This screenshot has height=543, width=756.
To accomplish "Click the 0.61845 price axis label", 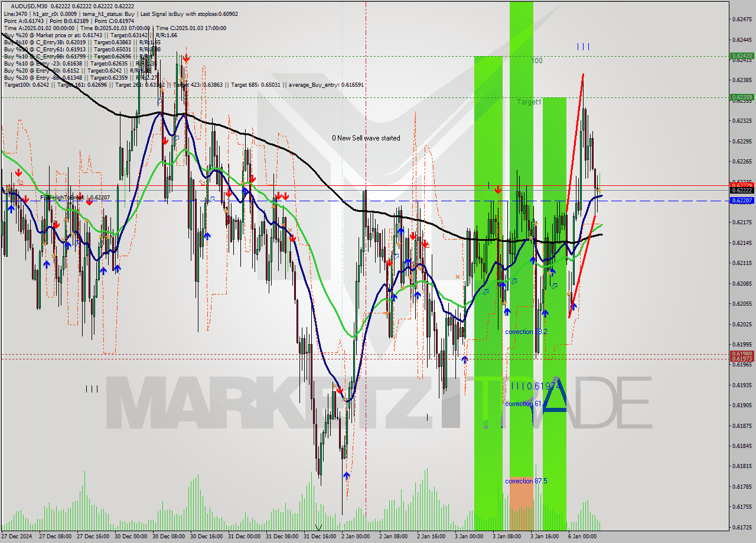I will [742, 446].
